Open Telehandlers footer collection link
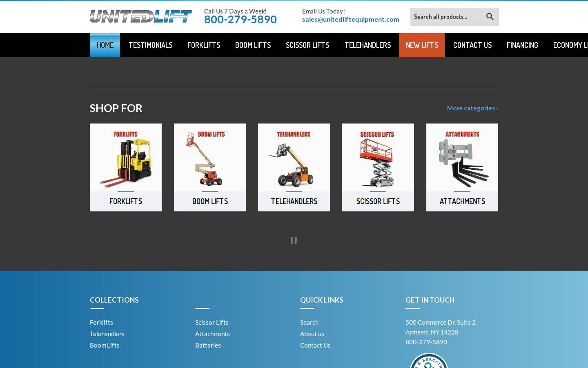The image size is (588, 368). click(107, 334)
